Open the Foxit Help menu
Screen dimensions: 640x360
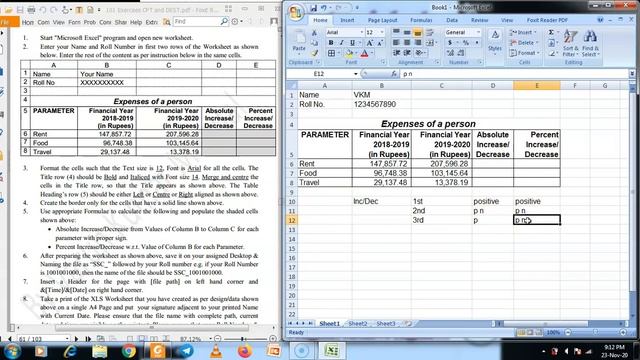[x=136, y=22]
